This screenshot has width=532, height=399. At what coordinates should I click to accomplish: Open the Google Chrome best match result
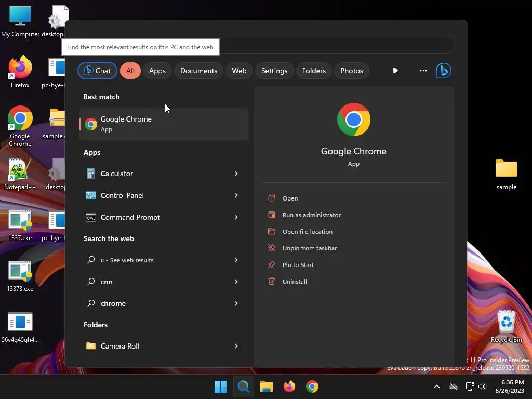click(164, 124)
